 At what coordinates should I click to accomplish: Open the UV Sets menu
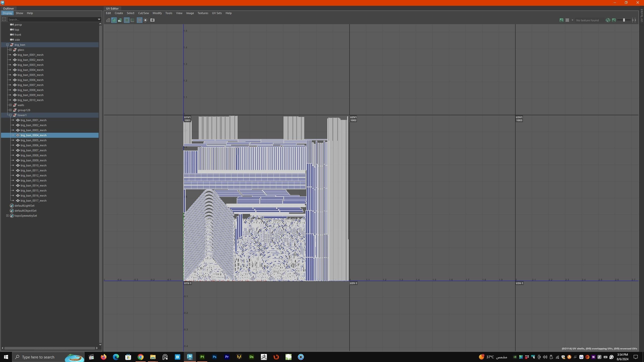217,13
